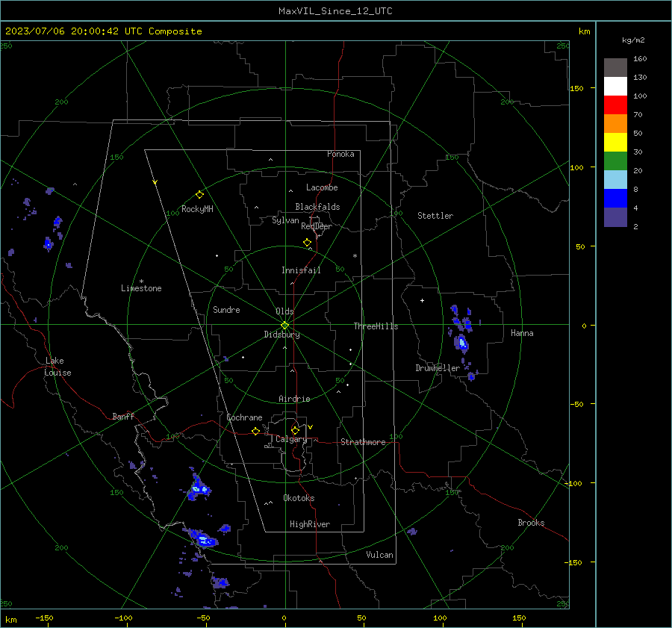
Task: Select the light blue 8-20 legend color
Action: click(x=615, y=180)
